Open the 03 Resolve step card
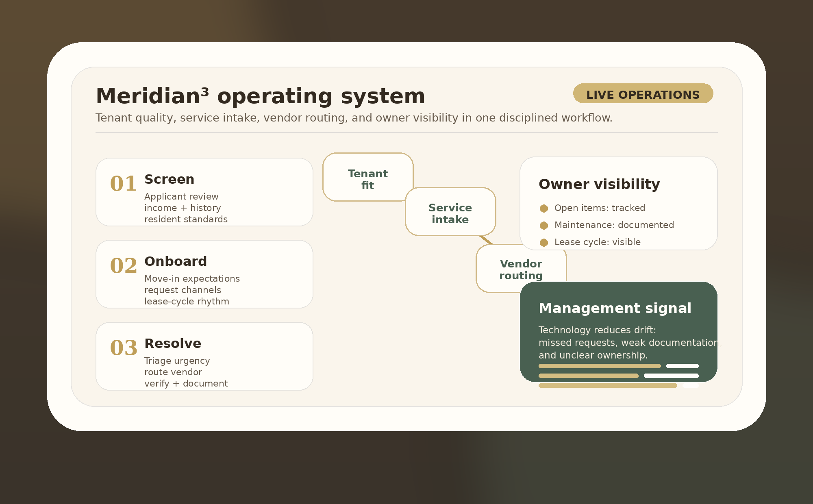The height and width of the screenshot is (504, 813). point(204,356)
